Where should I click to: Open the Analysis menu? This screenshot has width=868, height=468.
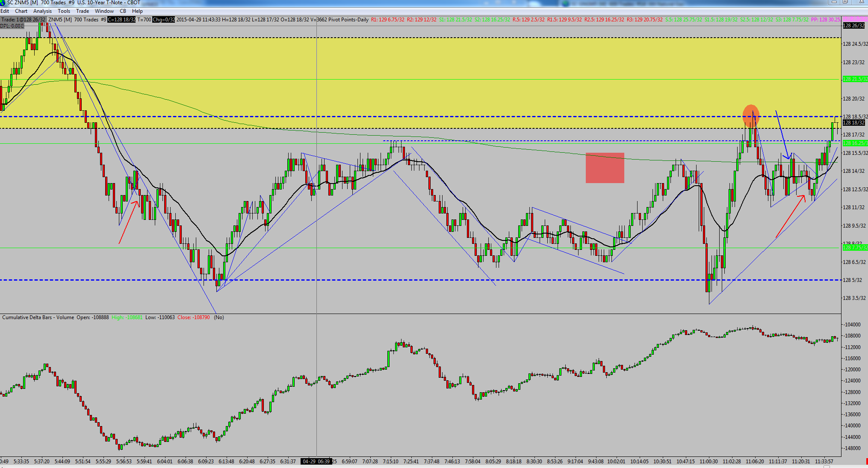[42, 11]
